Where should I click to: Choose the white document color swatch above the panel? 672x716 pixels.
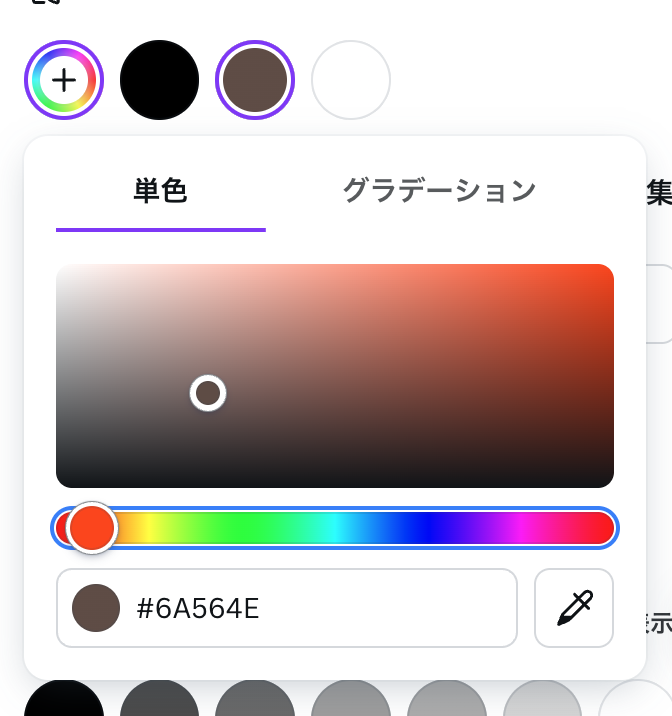[351, 80]
